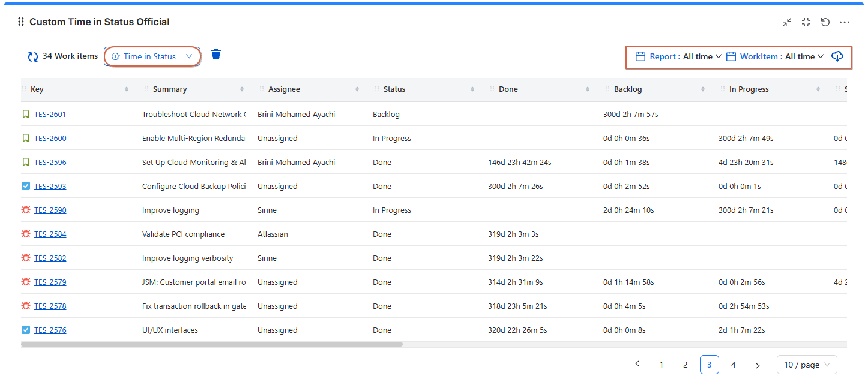This screenshot has height=379, width=868.
Task: Click the drag handle beside gadget title
Action: point(21,22)
